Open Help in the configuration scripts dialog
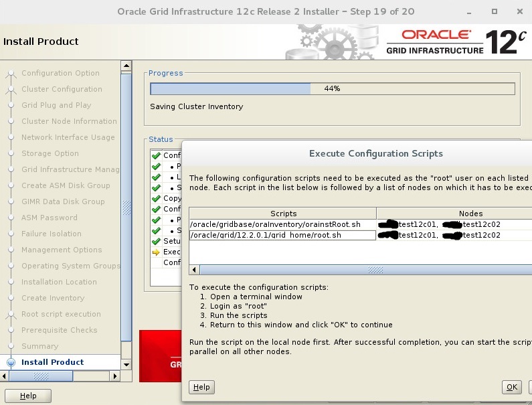This screenshot has width=532, height=405. pos(201,387)
